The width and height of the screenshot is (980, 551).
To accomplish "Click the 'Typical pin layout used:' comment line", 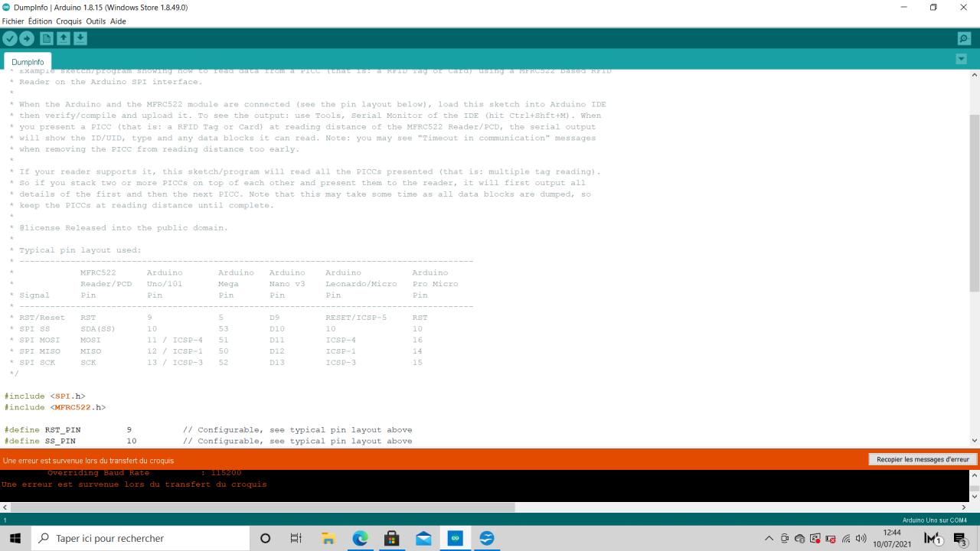I will 80,250.
